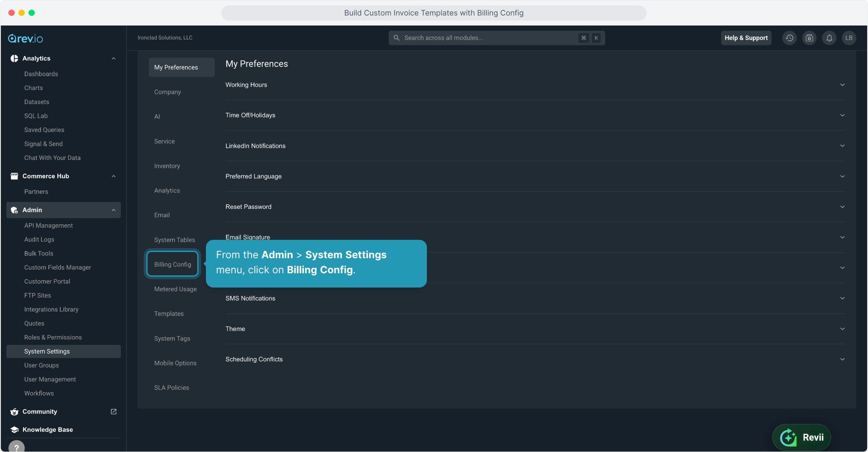
Task: Click the Help & Support button
Action: pos(746,38)
